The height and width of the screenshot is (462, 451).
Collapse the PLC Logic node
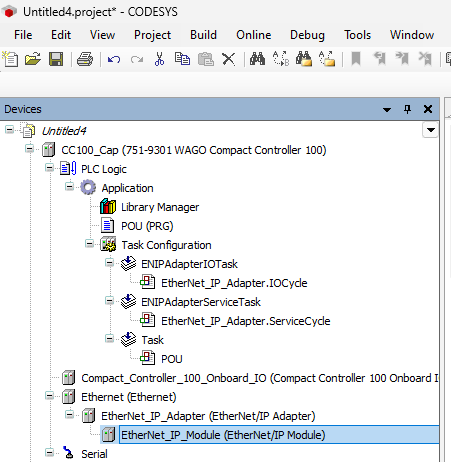pos(49,167)
